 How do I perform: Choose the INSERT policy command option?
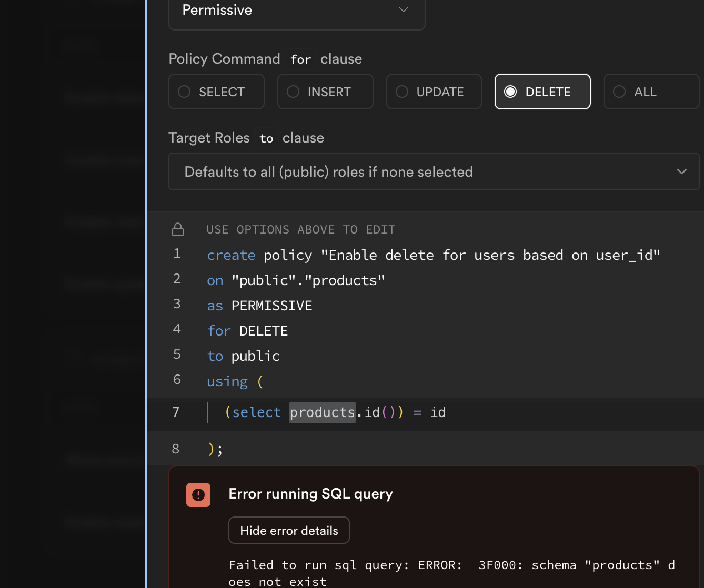pyautogui.click(x=325, y=92)
